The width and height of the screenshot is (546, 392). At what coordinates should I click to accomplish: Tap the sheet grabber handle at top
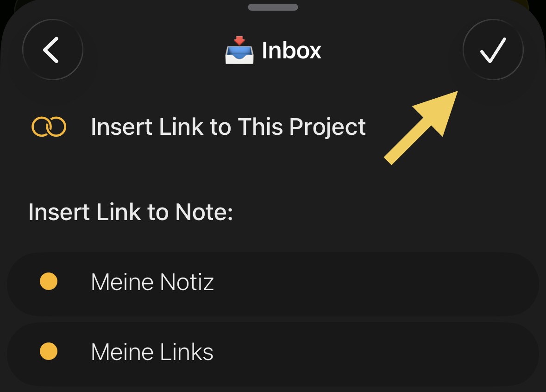pyautogui.click(x=273, y=7)
